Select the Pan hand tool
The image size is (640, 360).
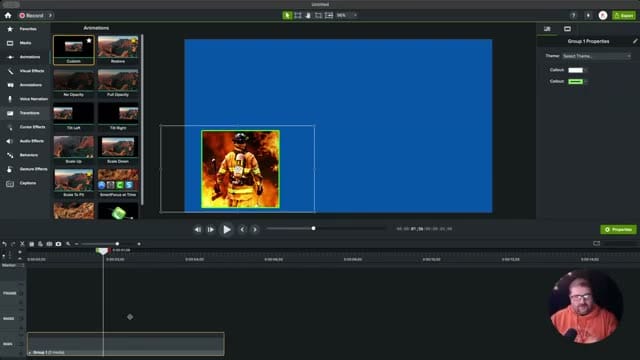pos(308,16)
